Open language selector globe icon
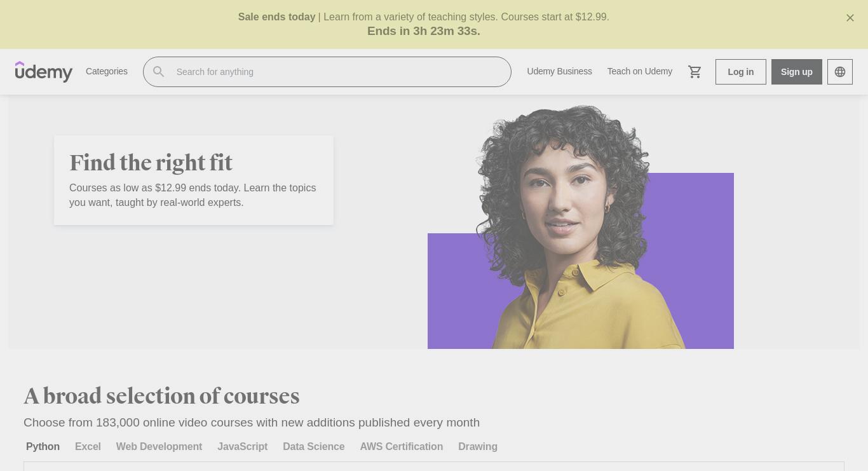The width and height of the screenshot is (868, 471). tap(840, 72)
